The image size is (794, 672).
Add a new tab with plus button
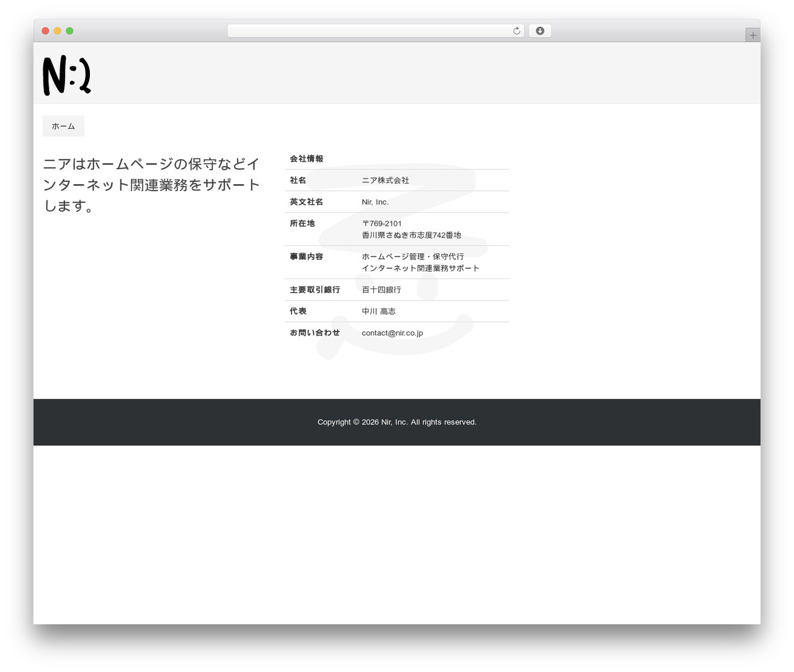tap(752, 35)
